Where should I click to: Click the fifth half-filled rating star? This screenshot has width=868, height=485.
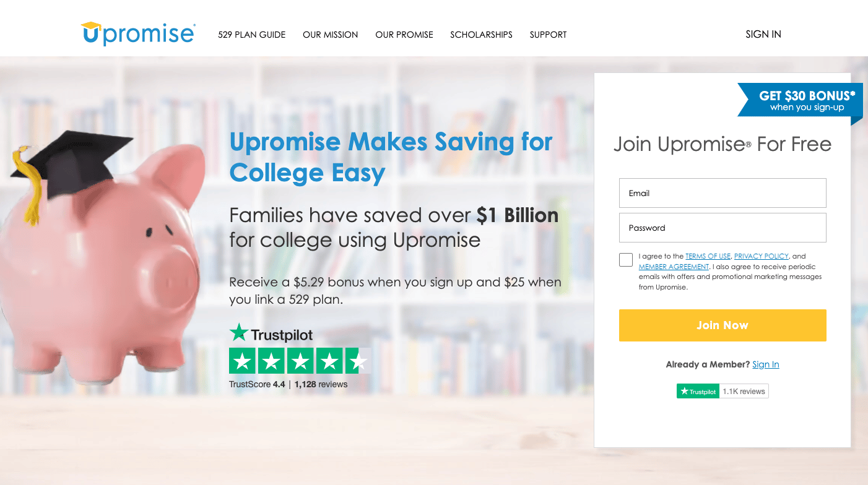357,359
